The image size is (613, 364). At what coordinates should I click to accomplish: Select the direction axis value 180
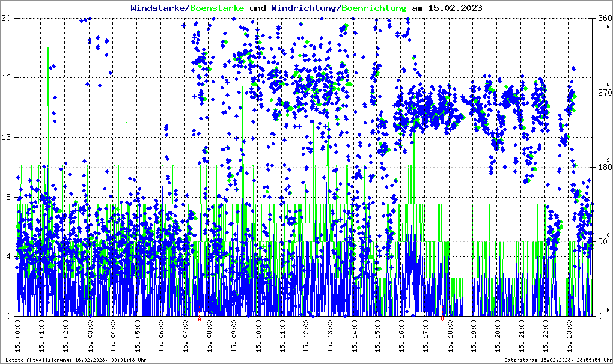[x=605, y=167]
